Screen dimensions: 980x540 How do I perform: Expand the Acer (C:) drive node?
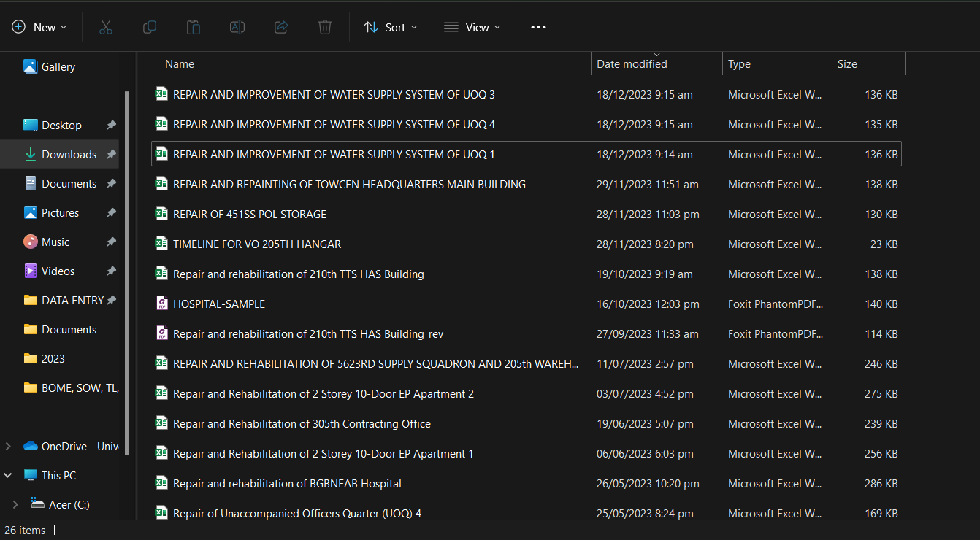(x=16, y=504)
